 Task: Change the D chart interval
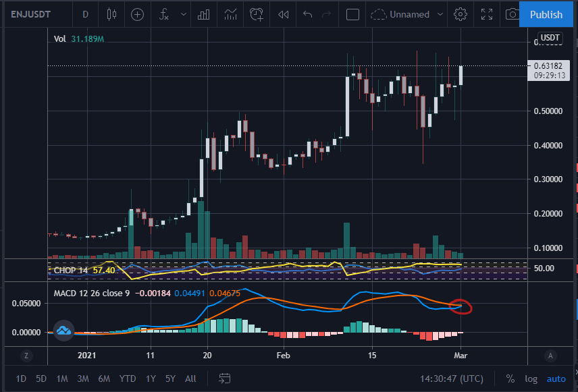86,14
